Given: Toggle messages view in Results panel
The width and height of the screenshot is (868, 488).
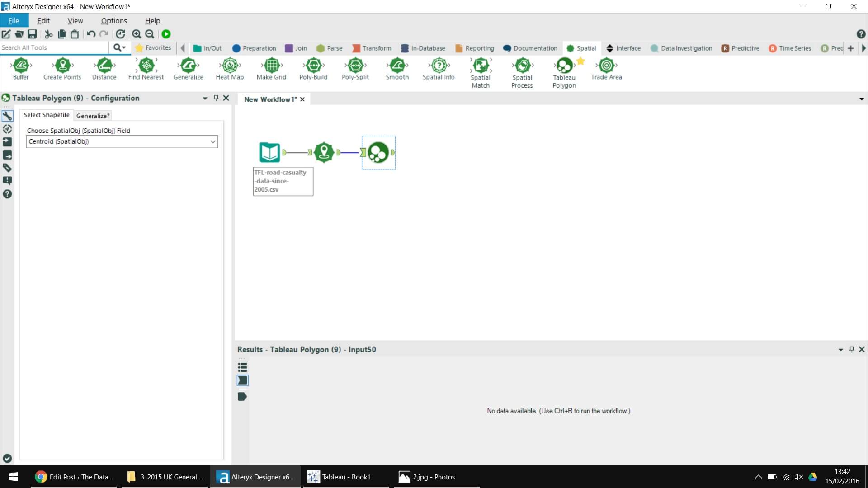Looking at the screenshot, I should coord(242,367).
